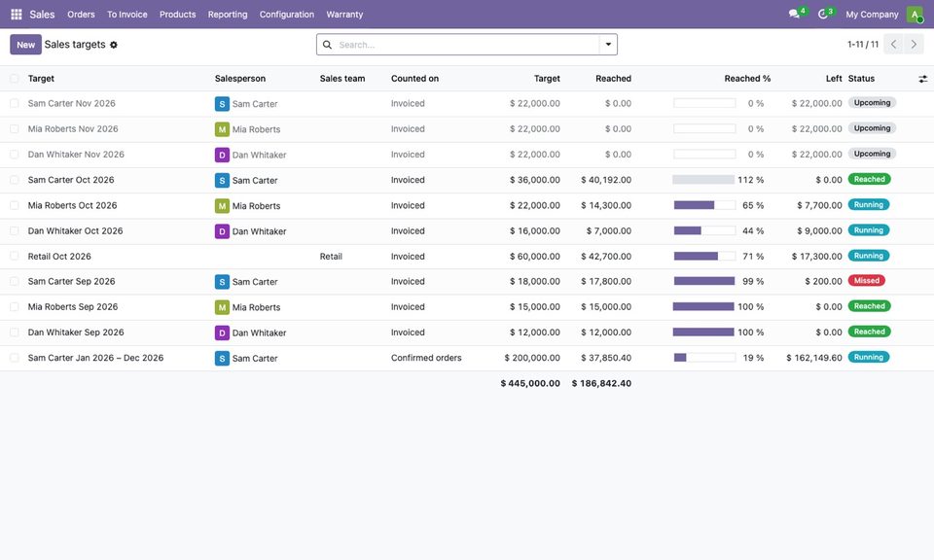Open the apps grid home menu
Image resolution: width=934 pixels, height=560 pixels.
17,15
